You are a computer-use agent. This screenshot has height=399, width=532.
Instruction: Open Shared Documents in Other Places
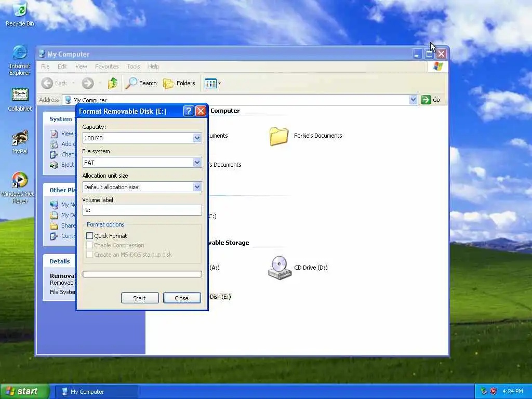[63, 225]
